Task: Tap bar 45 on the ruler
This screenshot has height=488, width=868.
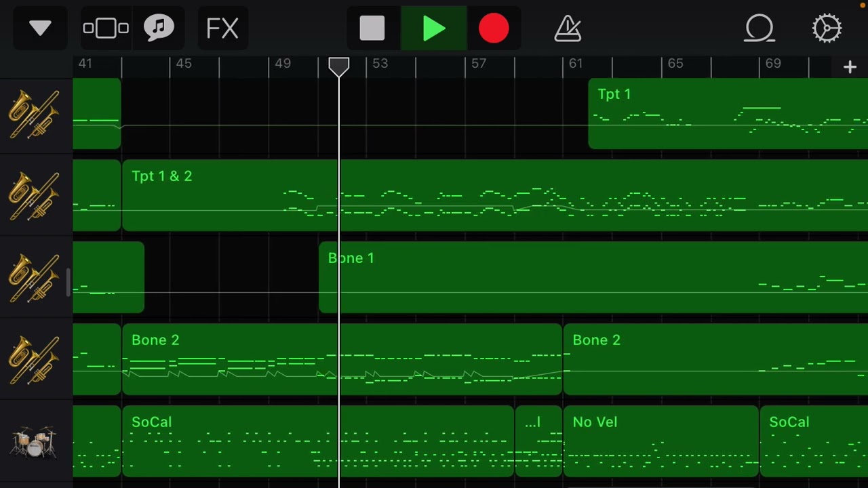Action: pyautogui.click(x=184, y=64)
